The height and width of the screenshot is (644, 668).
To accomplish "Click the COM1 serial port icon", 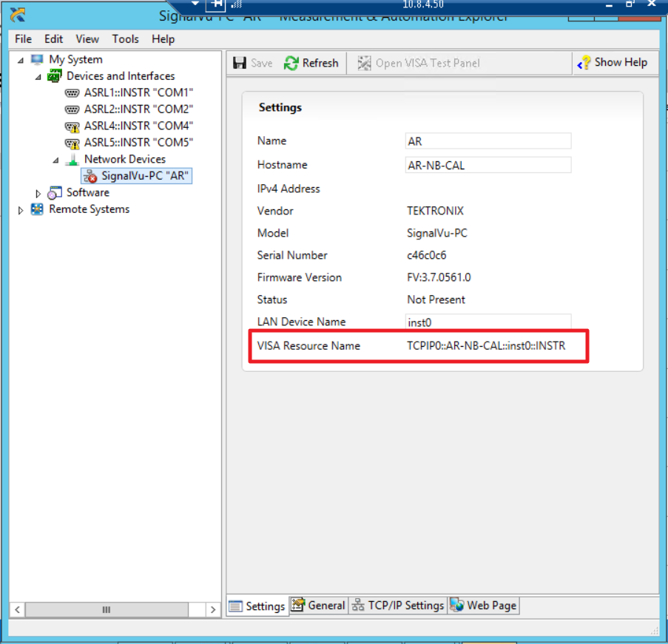I will [x=72, y=93].
